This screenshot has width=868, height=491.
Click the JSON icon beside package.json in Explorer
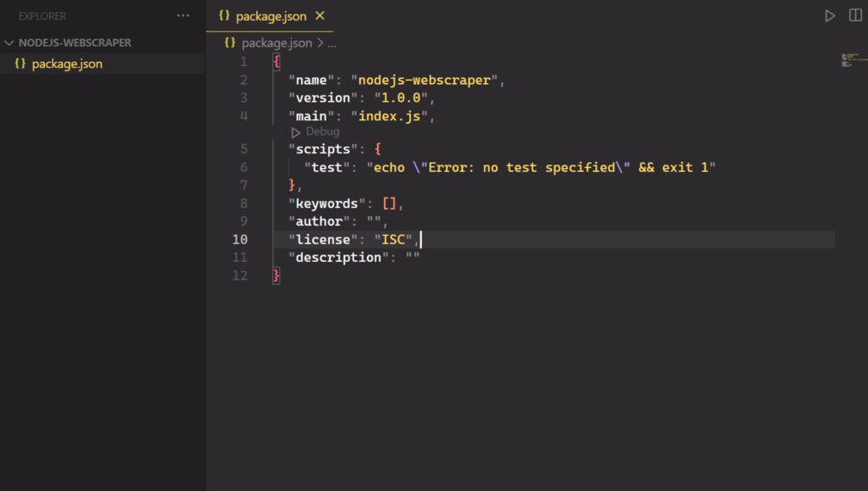pos(20,64)
